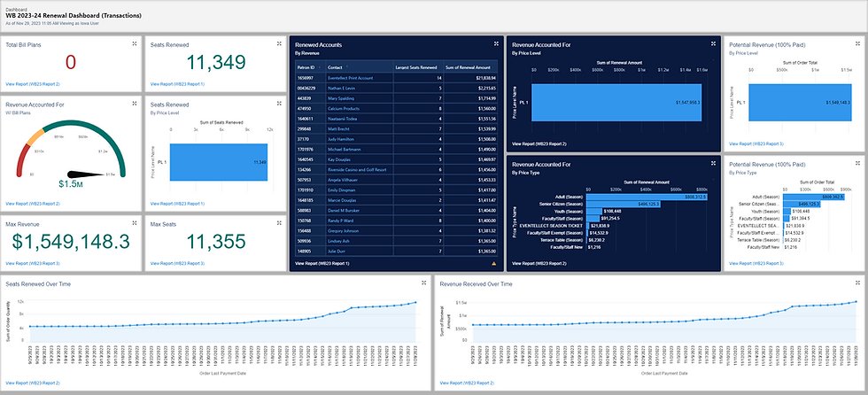Click Adult (Season) bar valued $809,362.5
868x395 pixels.
coord(812,197)
